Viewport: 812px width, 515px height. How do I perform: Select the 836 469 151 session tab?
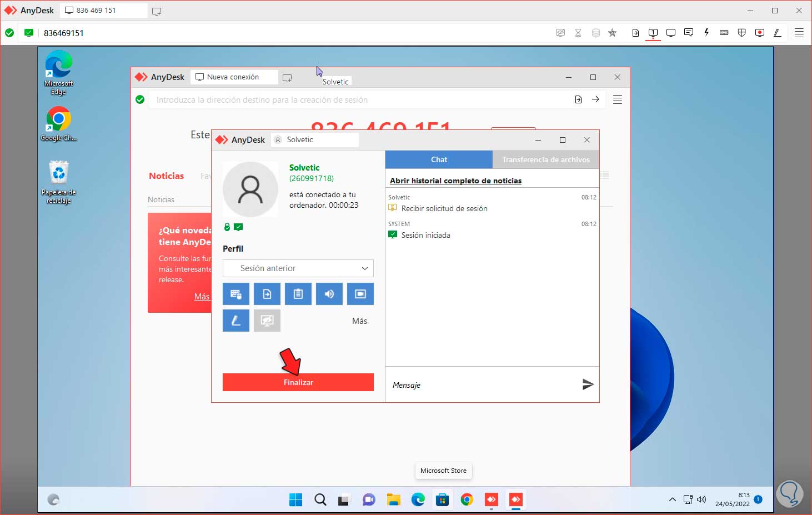click(x=104, y=11)
